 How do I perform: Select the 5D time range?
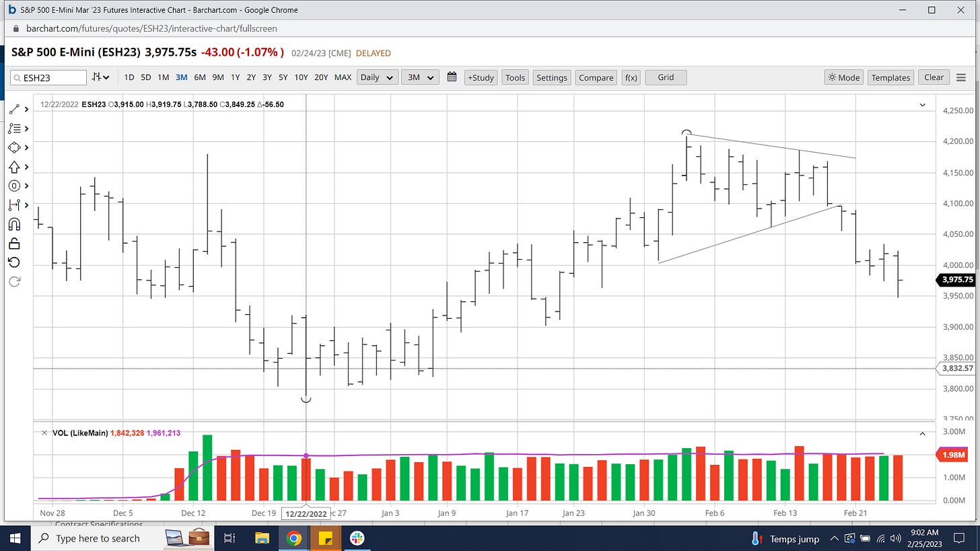click(146, 77)
